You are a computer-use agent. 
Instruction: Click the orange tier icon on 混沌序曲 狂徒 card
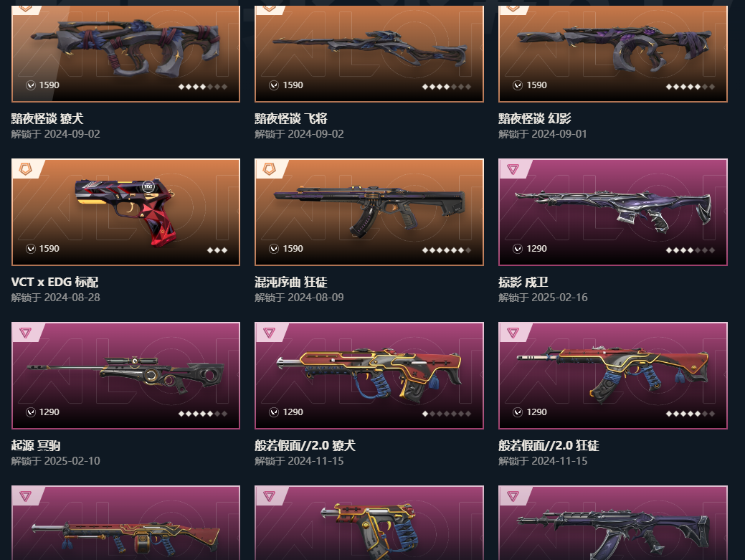[270, 169]
